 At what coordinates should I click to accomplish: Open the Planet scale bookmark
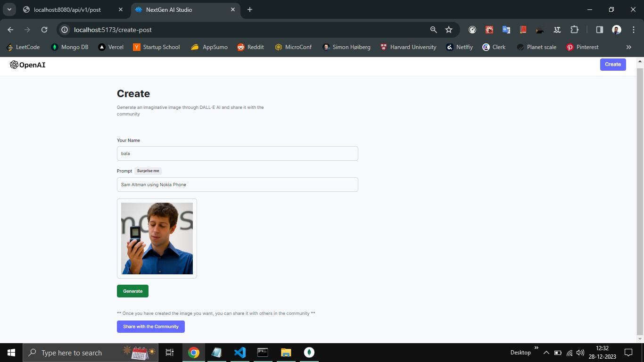tap(537, 47)
